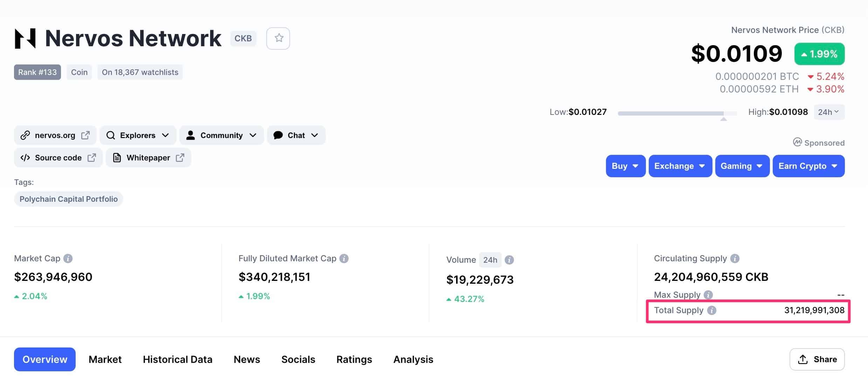Click external link icon beside Source code

click(x=92, y=158)
